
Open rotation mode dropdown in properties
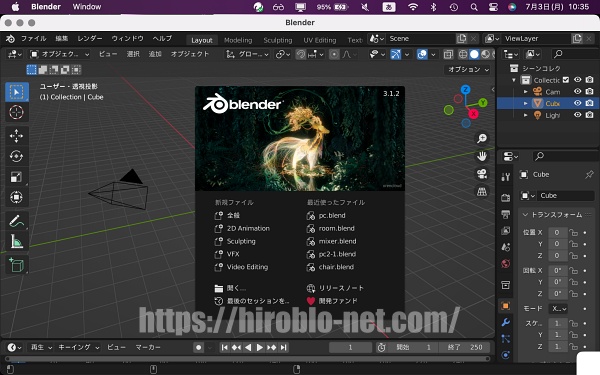pos(559,308)
